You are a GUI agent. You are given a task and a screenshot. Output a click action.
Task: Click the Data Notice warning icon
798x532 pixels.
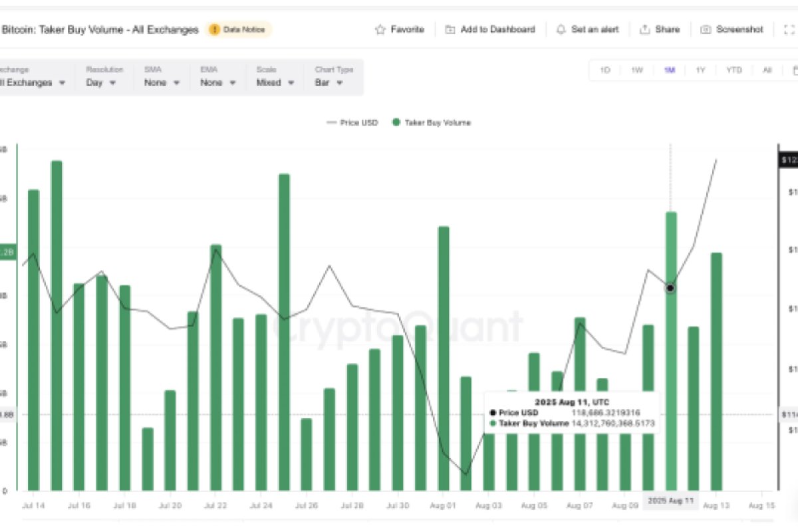coord(214,29)
